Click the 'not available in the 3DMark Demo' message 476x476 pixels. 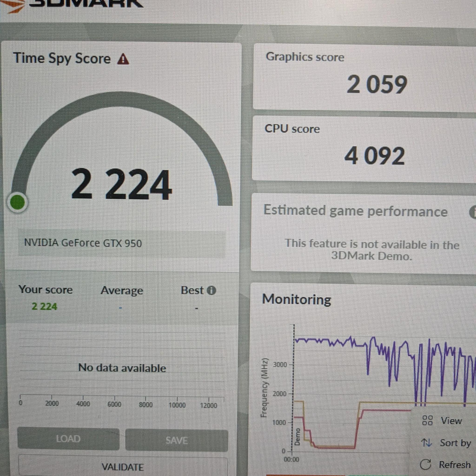tap(372, 250)
